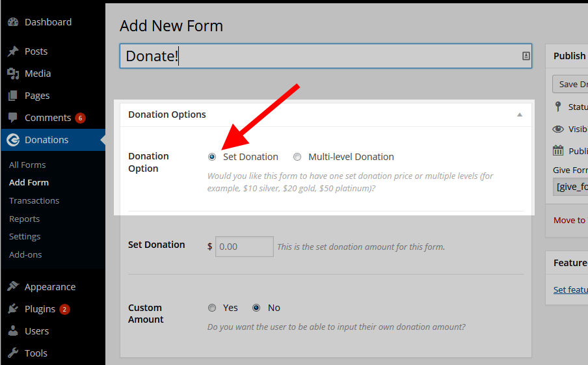This screenshot has width=588, height=365.
Task: Click the Donations Give logo icon
Action: (13, 140)
